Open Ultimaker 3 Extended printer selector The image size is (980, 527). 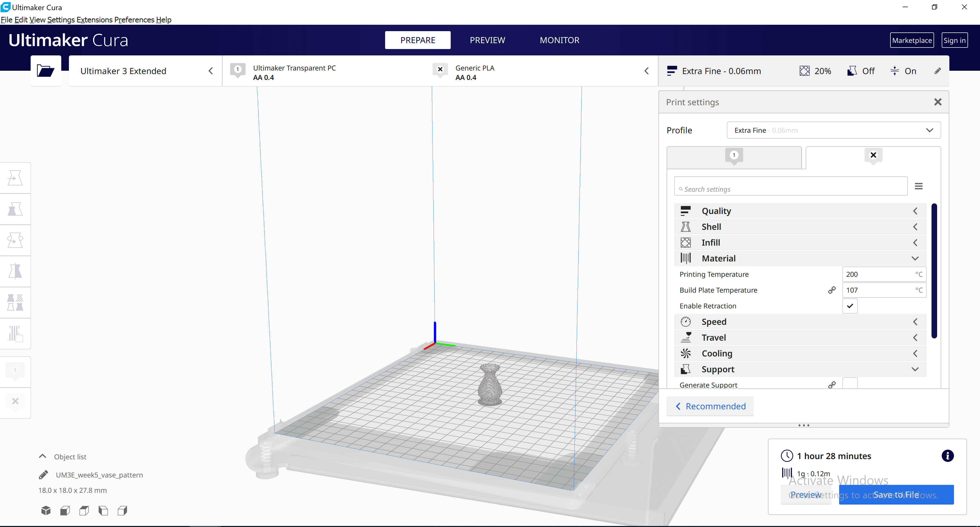[x=145, y=71]
